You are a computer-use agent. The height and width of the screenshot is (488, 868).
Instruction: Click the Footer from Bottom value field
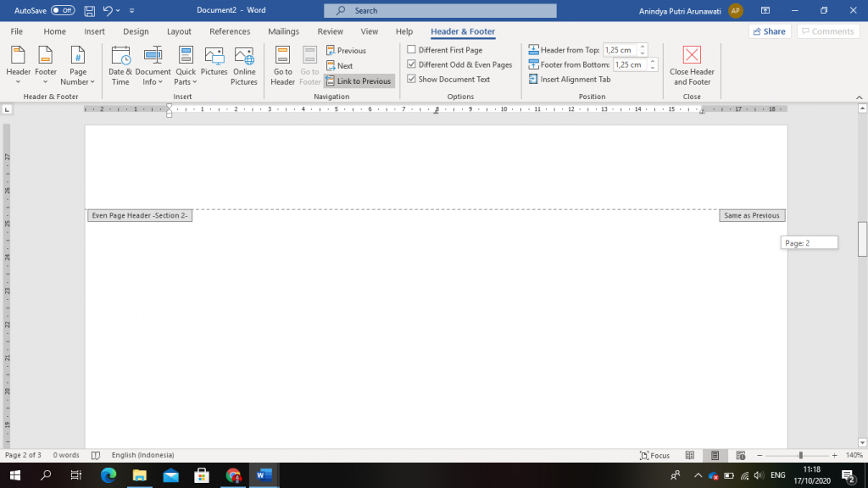[x=631, y=64]
